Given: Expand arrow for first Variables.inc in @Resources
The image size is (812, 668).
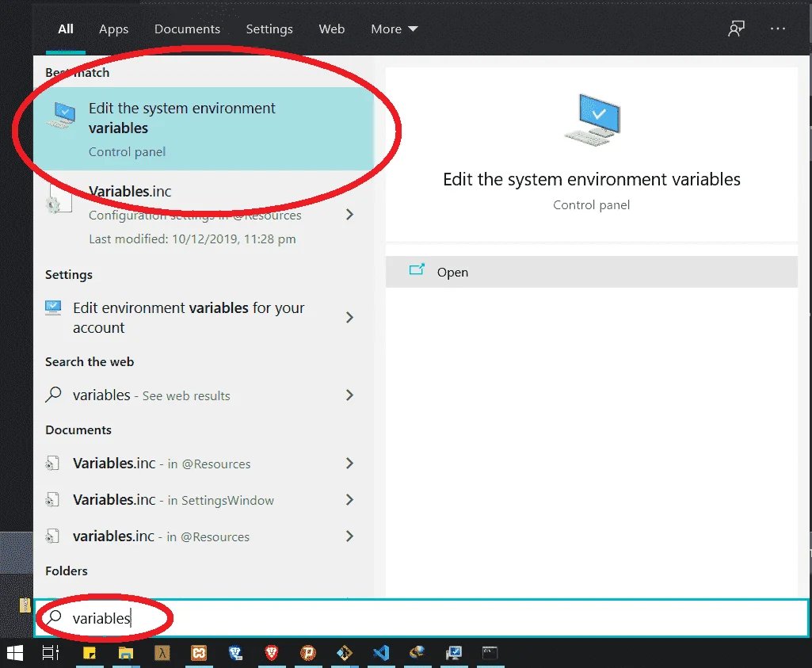Looking at the screenshot, I should click(349, 464).
